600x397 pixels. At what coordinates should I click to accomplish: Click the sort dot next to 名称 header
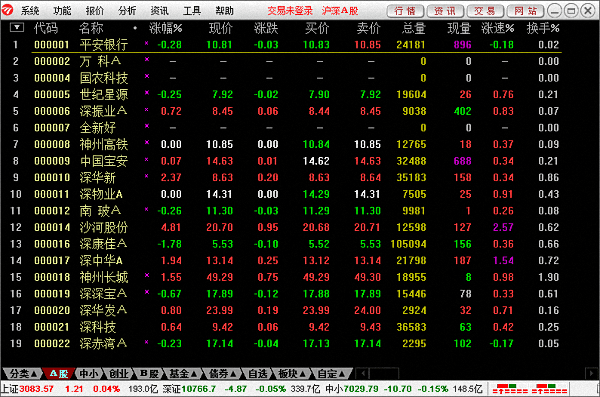pos(135,28)
